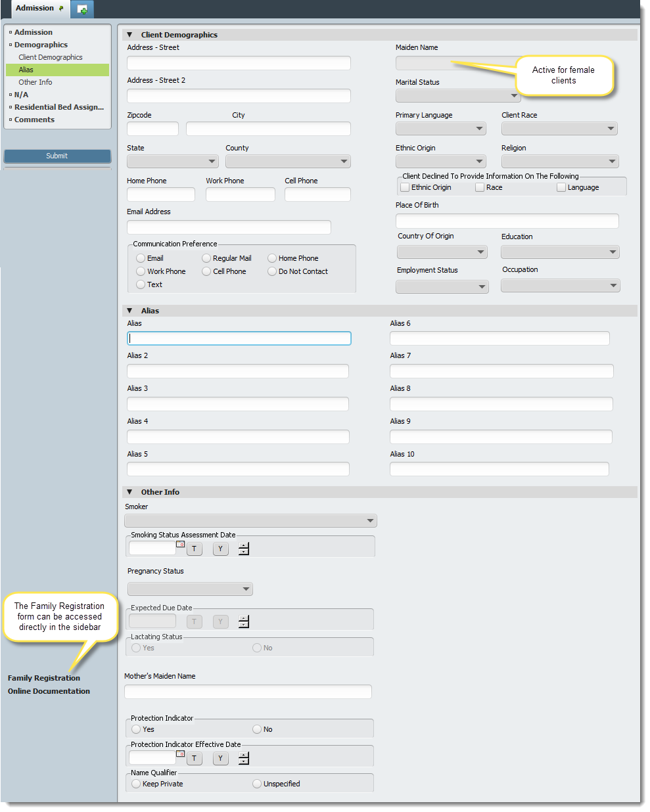Image resolution: width=650 pixels, height=812 pixels.
Task: Select Email communication preference
Action: click(141, 258)
